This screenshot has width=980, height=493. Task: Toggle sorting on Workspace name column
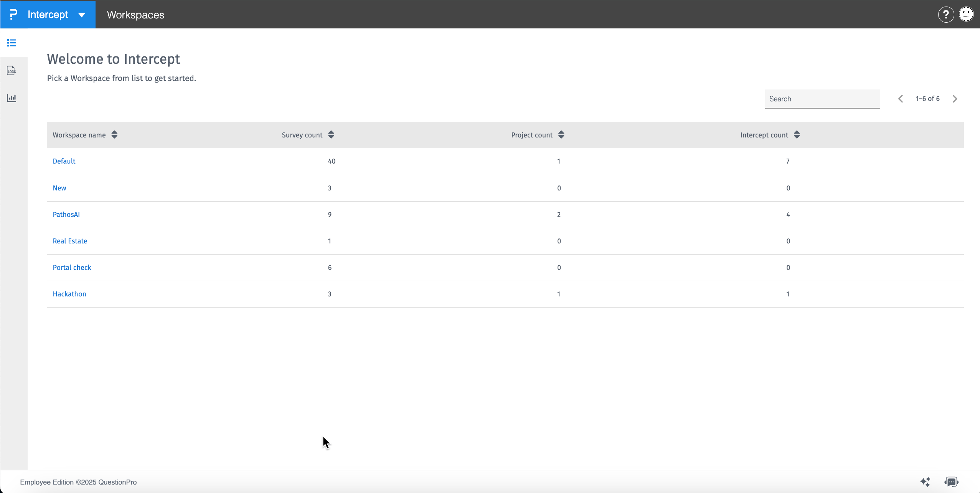(x=114, y=135)
